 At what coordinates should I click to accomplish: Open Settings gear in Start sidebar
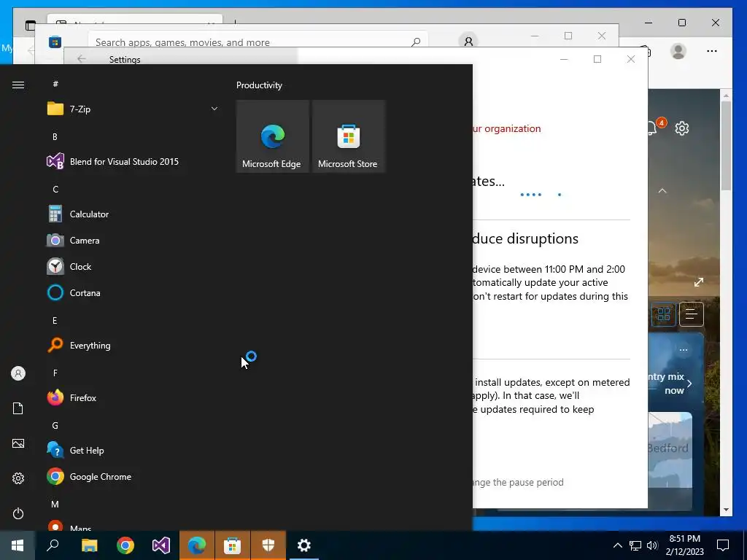click(x=18, y=478)
